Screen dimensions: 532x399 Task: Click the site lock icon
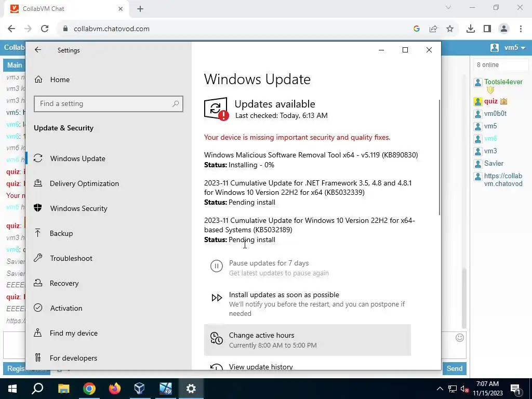65,29
